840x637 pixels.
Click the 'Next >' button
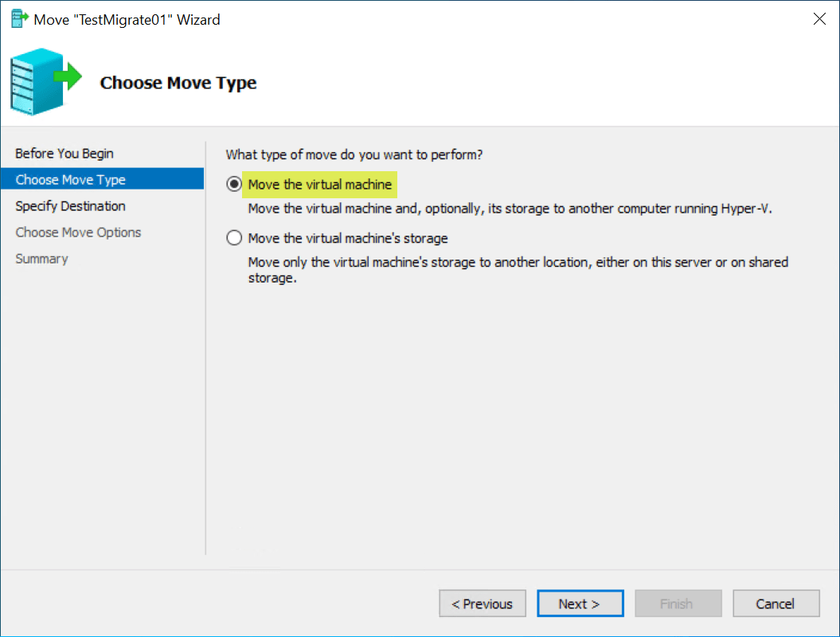(x=580, y=604)
